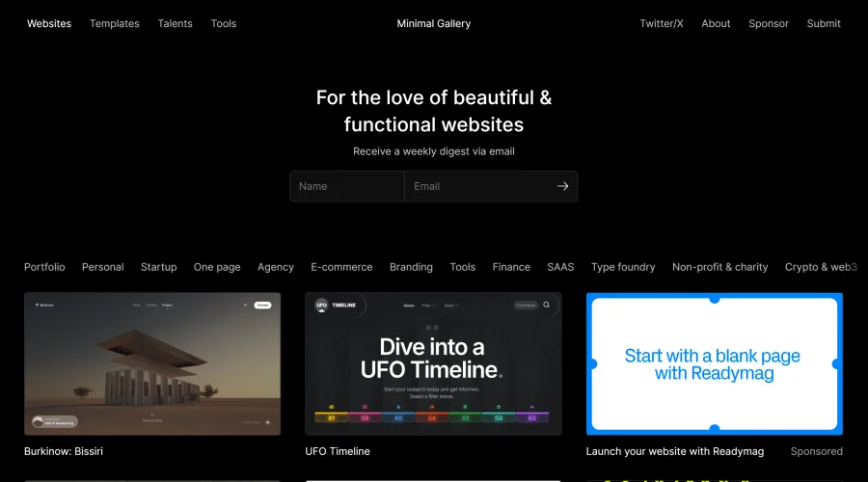
Task: Open the Readymag sponsored thumbnail
Action: 715,363
